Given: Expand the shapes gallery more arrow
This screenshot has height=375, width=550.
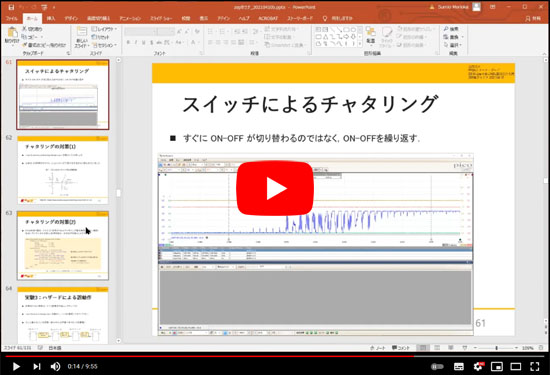Looking at the screenshot, I should (360, 44).
